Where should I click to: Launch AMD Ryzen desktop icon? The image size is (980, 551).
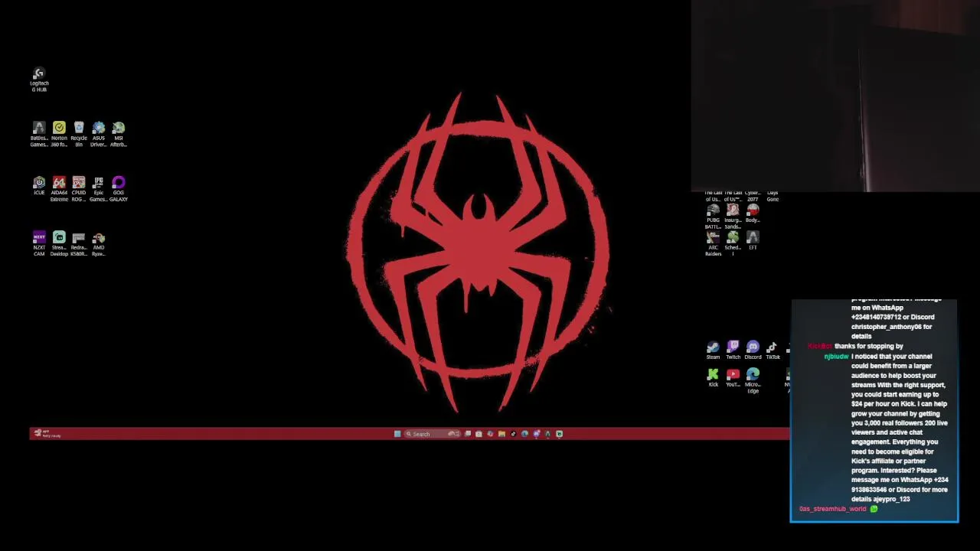click(x=99, y=244)
